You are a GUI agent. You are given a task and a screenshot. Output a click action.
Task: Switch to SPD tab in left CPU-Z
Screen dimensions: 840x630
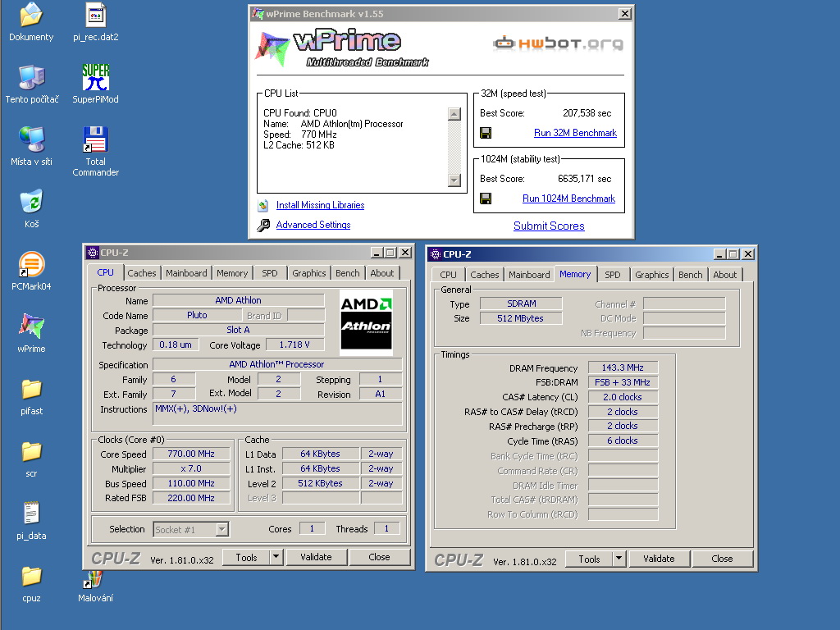(270, 273)
